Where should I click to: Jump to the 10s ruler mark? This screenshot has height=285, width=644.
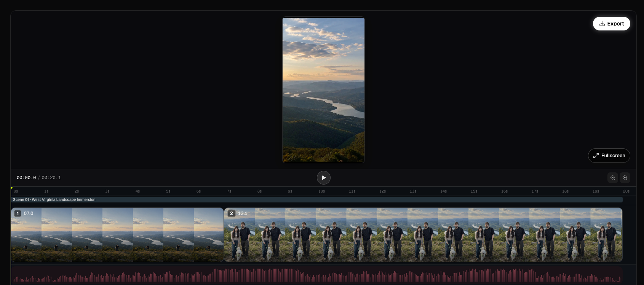coord(322,191)
